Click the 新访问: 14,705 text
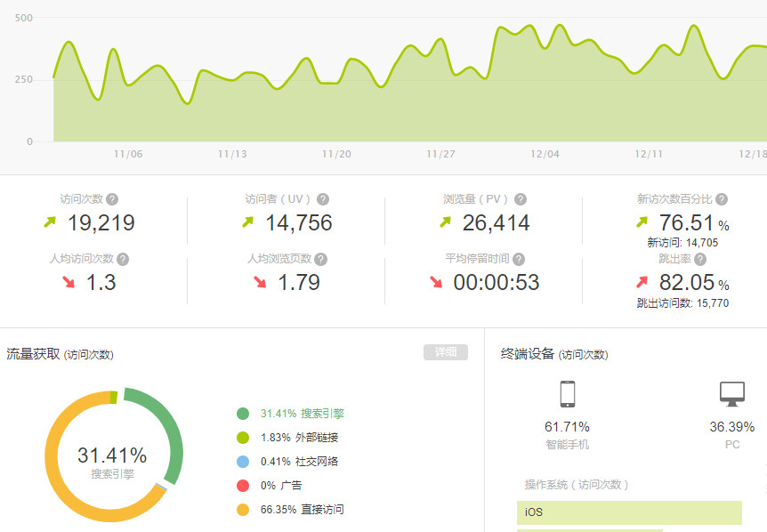 pyautogui.click(x=682, y=243)
